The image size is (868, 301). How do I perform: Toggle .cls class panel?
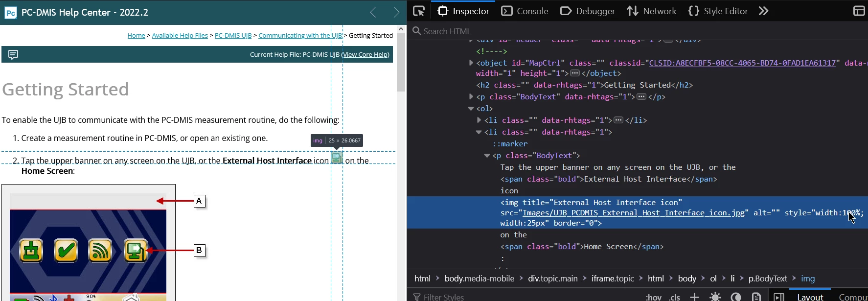pos(675,297)
